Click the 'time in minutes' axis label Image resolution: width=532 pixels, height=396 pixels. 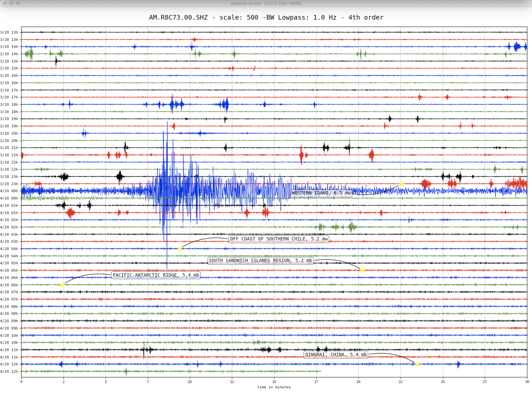tap(274, 387)
